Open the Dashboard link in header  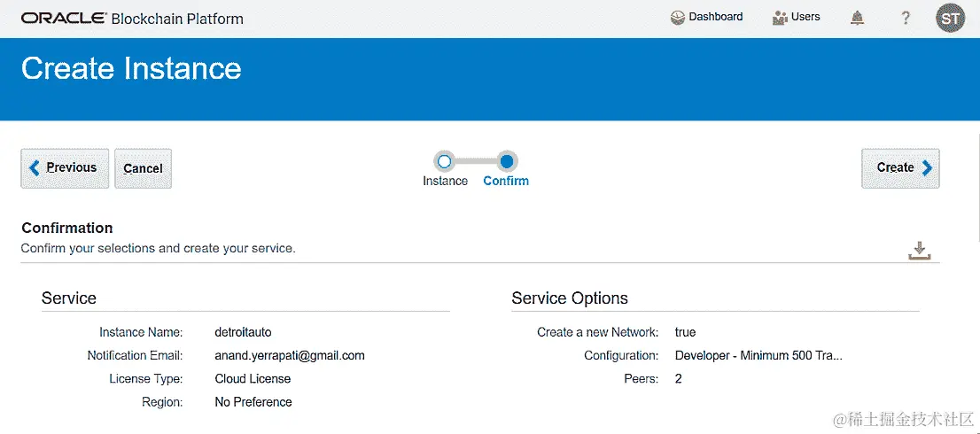tap(706, 18)
